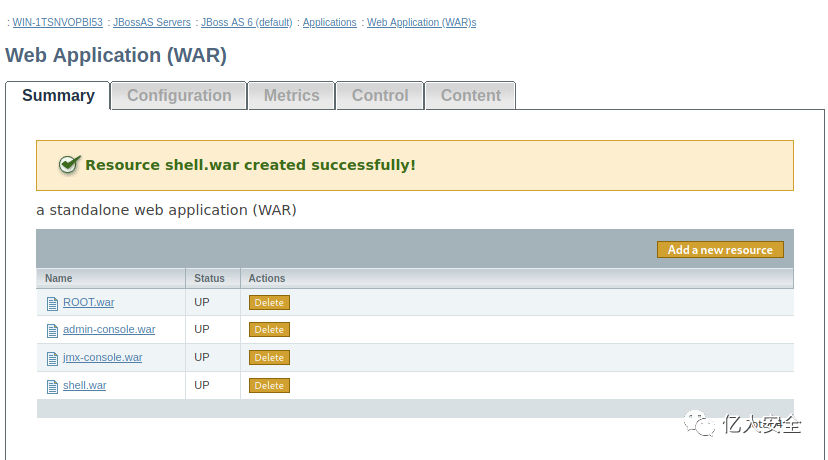Open the shell.war link

pyautogui.click(x=84, y=385)
